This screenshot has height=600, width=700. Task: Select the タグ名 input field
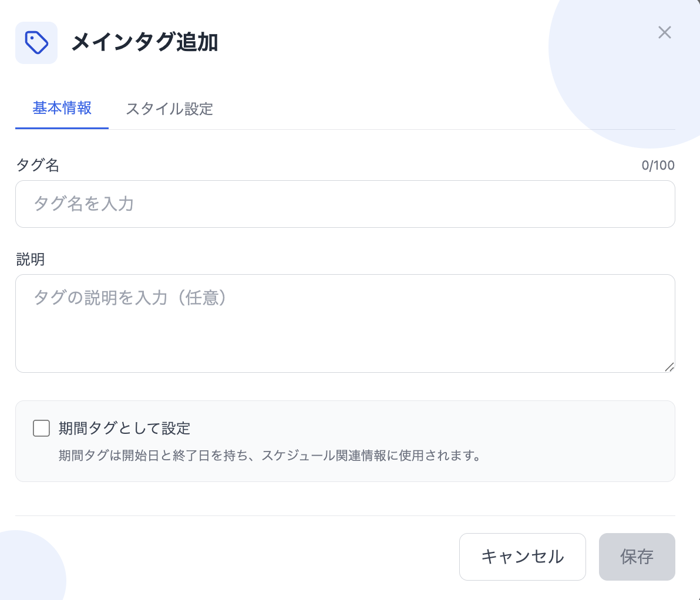[345, 204]
